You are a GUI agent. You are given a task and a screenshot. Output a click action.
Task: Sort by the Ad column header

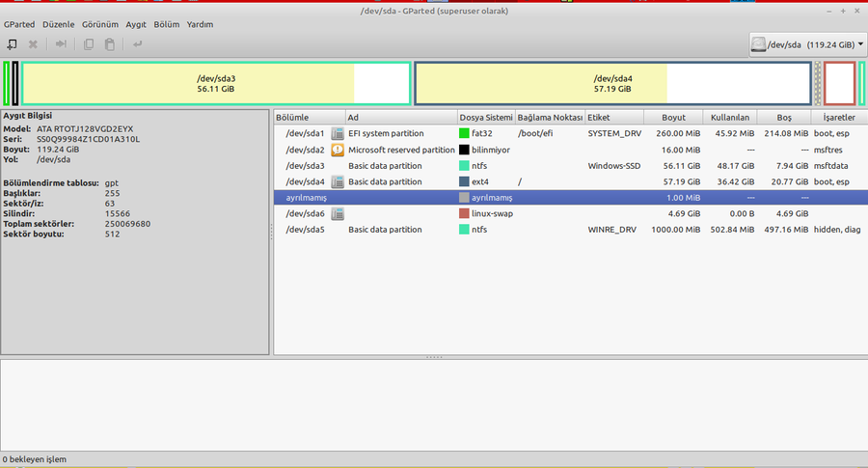pos(401,118)
